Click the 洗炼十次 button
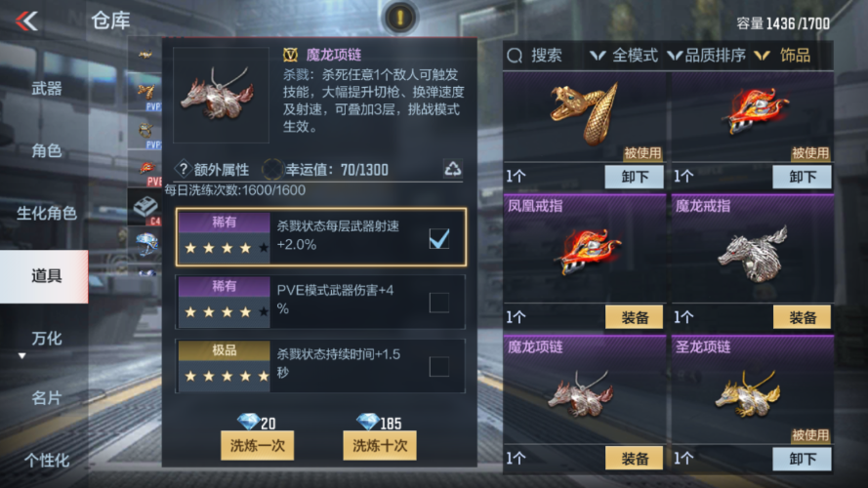The height and width of the screenshot is (488, 868). tap(380, 445)
